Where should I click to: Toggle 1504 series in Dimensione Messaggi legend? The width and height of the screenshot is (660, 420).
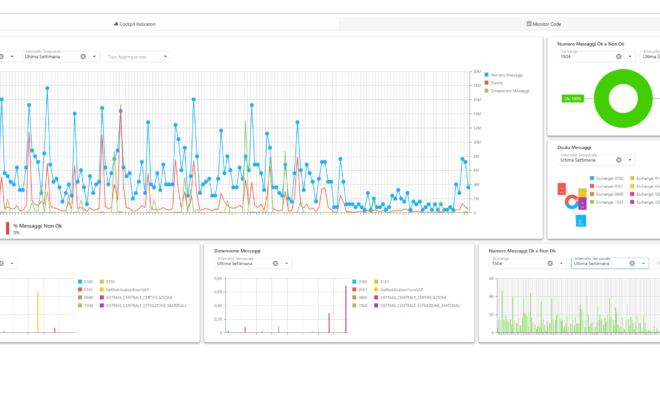pyautogui.click(x=360, y=306)
